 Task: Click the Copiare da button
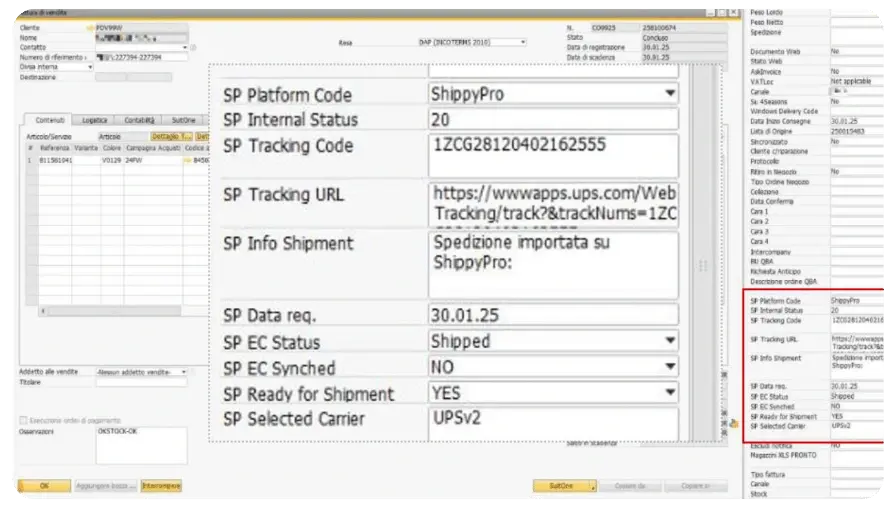(630, 487)
